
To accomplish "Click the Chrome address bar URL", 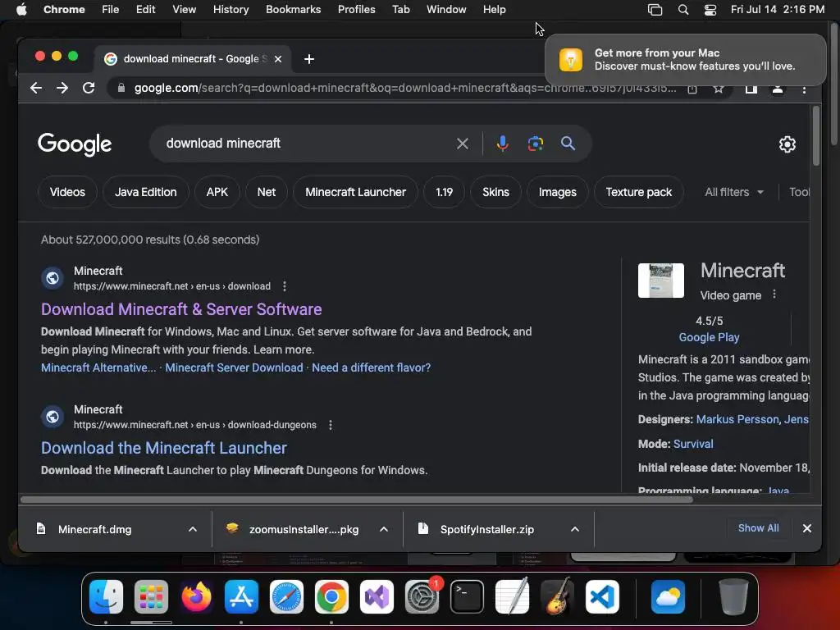I will point(405,89).
